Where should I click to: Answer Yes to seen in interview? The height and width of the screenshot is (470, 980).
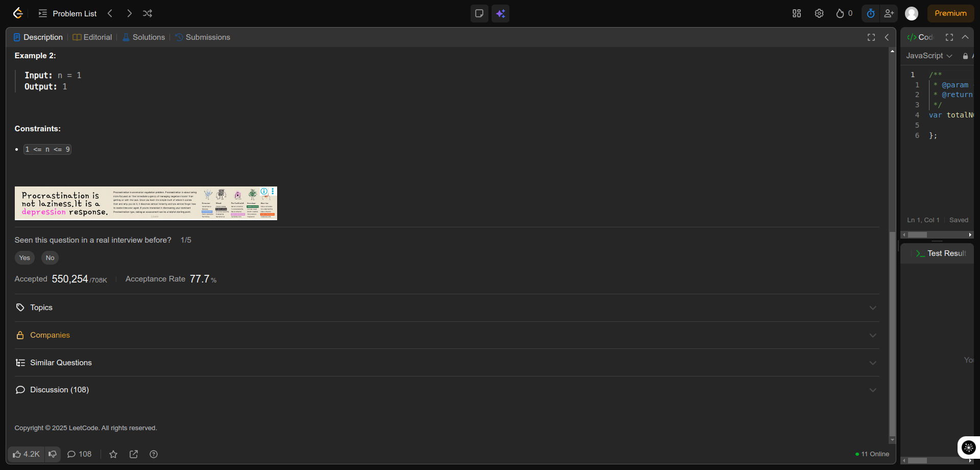click(x=24, y=258)
